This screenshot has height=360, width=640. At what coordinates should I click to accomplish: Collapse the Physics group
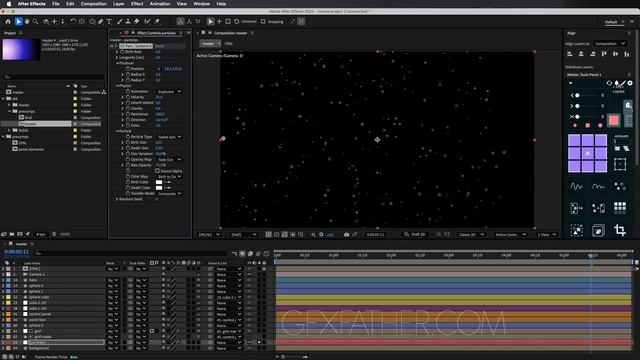[x=117, y=86]
